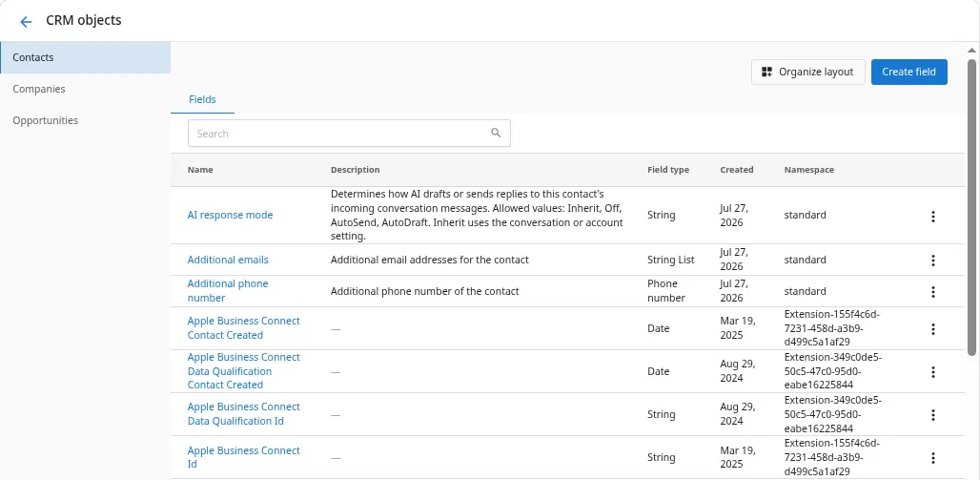Open more options for AI response mode
Screen dimensions: 980x480
point(932,216)
